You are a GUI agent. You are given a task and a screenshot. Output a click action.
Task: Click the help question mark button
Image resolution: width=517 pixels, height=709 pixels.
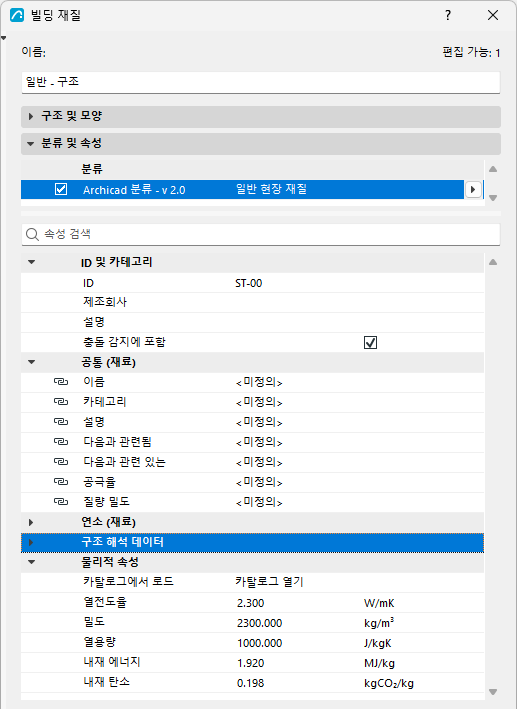pyautogui.click(x=448, y=15)
